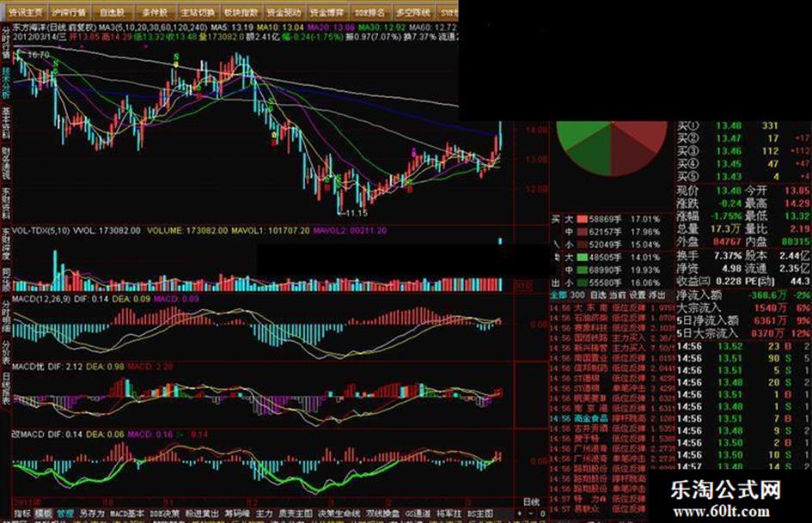Open the 板块指数 sector index button

241,11
